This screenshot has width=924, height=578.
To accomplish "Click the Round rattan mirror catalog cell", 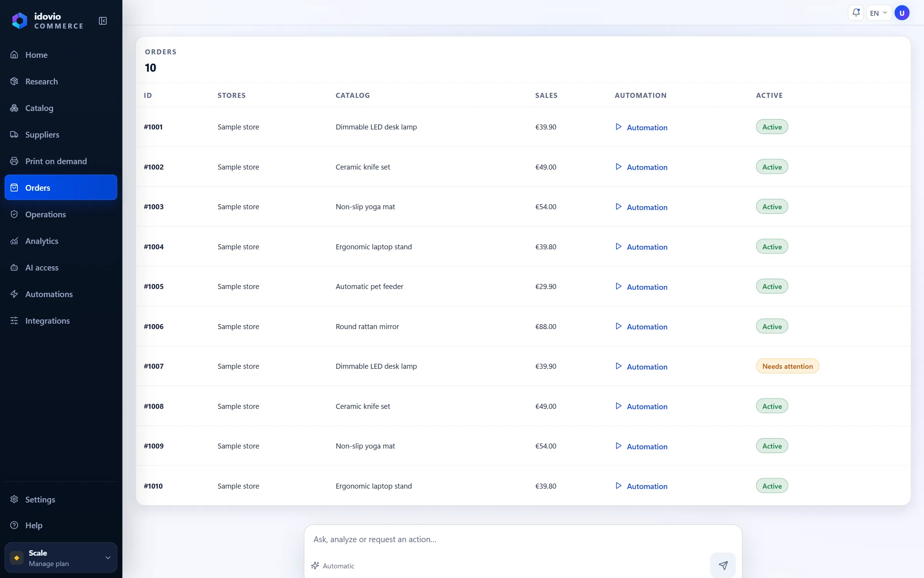I will point(367,326).
